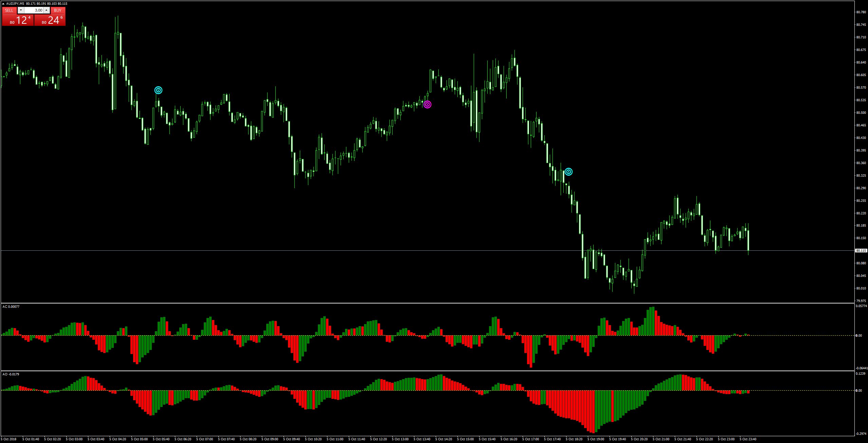
Task: Click the AUDJPY,M5 chart title text
Action: (x=15, y=4)
